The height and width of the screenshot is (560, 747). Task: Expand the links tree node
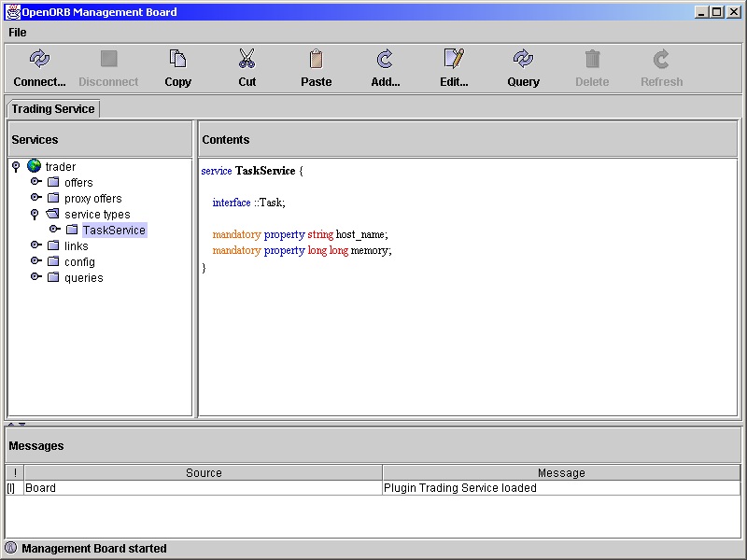pyautogui.click(x=35, y=245)
